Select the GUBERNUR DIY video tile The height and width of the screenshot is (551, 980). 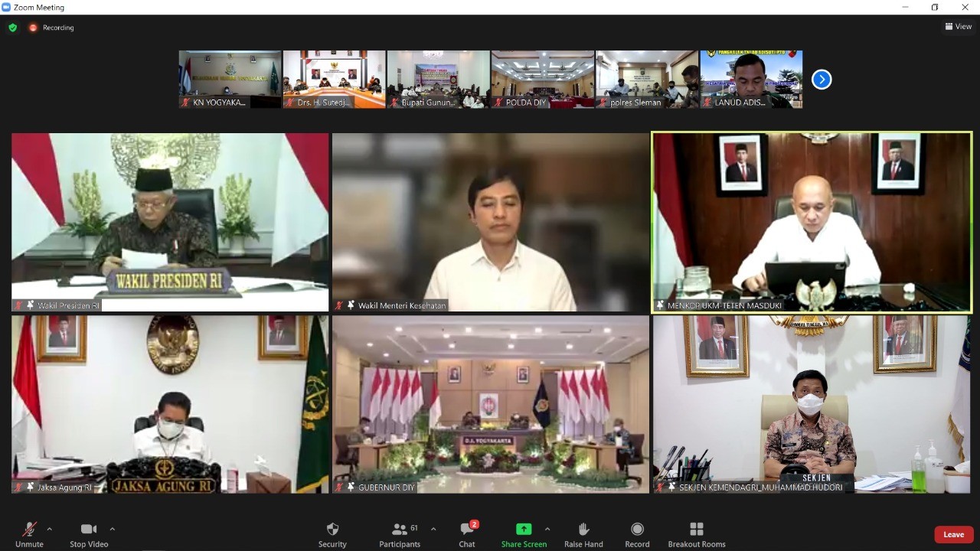pos(491,404)
